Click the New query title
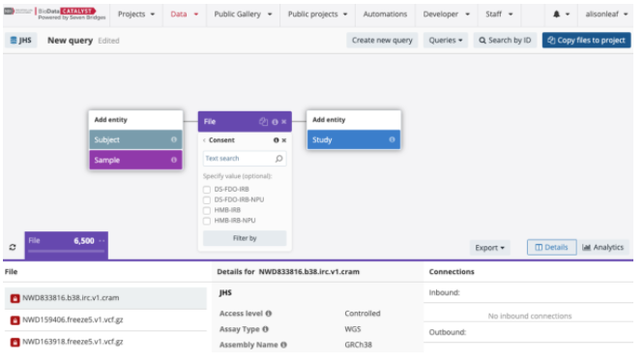Screen dimensions: 644x363 [71, 41]
